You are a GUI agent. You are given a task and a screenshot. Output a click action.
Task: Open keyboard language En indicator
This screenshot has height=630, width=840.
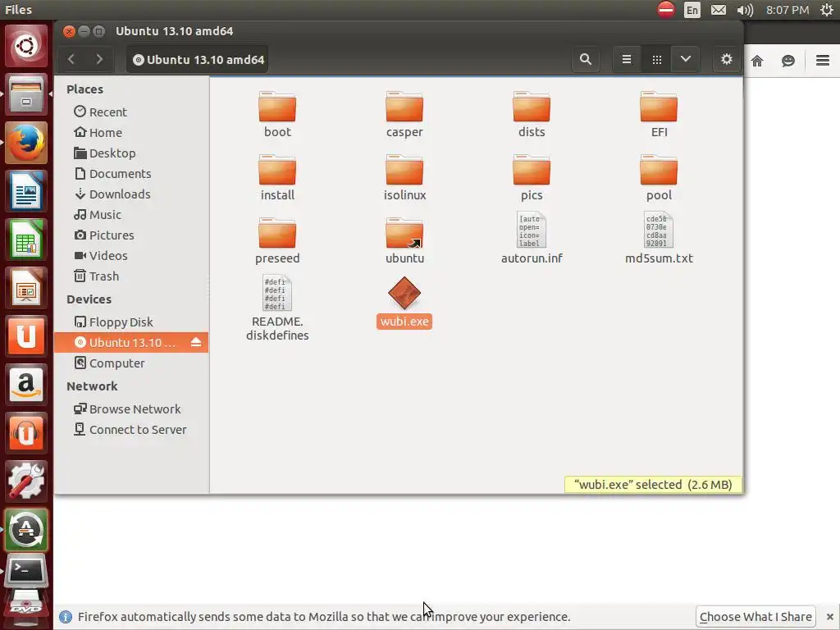tap(692, 10)
